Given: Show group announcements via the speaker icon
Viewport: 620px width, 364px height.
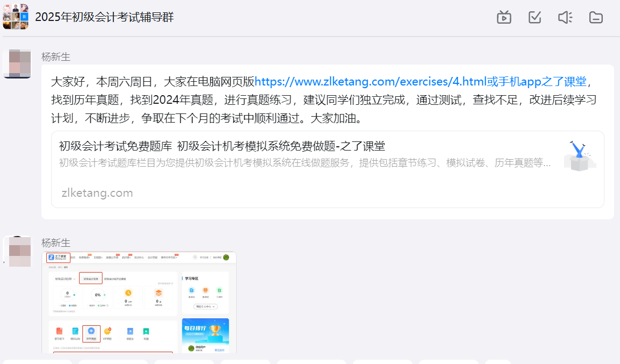Looking at the screenshot, I should (565, 17).
